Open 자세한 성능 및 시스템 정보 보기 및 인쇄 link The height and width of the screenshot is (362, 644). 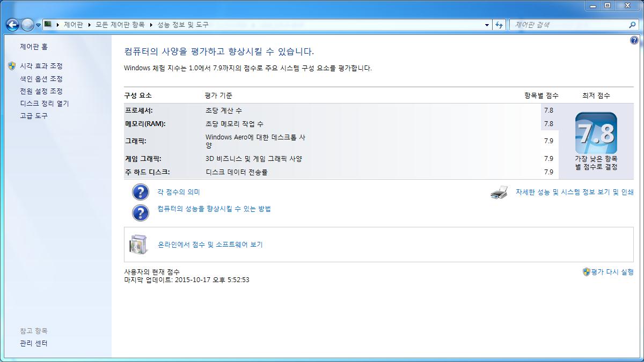tap(575, 192)
